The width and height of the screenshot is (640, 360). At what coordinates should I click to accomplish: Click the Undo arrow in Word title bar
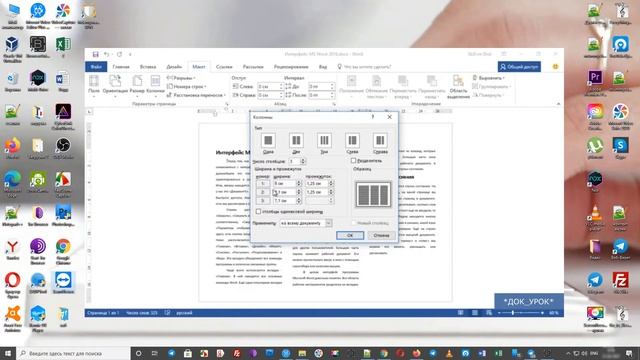click(x=106, y=54)
